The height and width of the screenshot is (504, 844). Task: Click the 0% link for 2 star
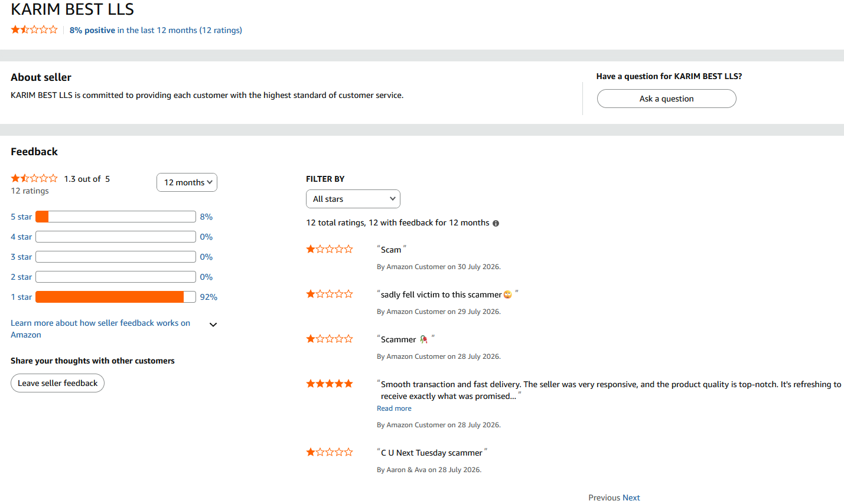point(206,277)
